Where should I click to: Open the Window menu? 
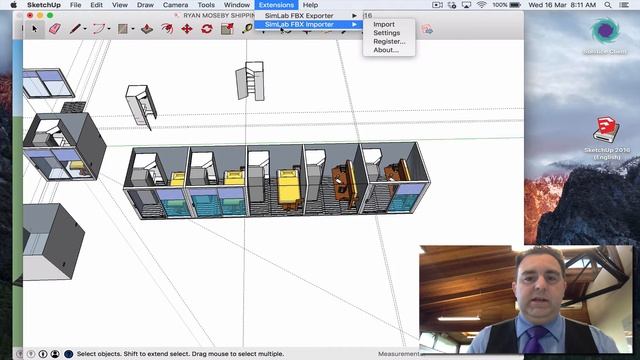tap(237, 5)
